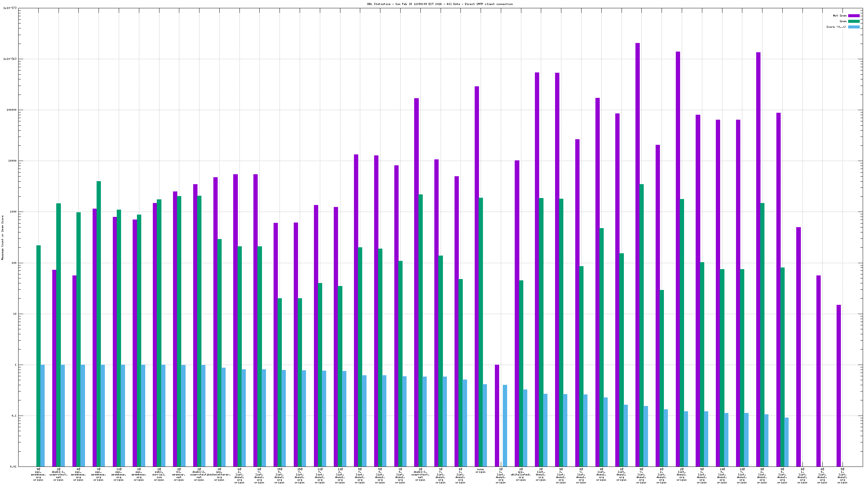868x488 pixels.
Task: Click the 'ips.whitelisted.org origin' x-axis label
Action: tap(521, 474)
